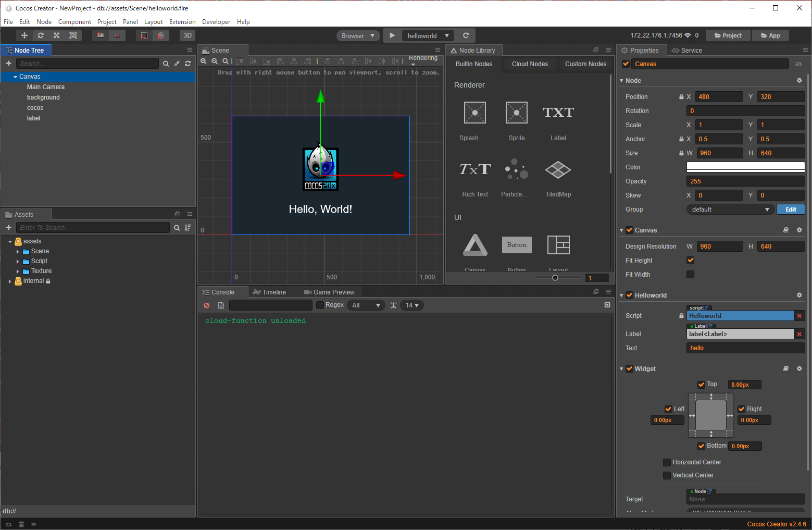Enable the Fit Width checkbox

point(690,275)
